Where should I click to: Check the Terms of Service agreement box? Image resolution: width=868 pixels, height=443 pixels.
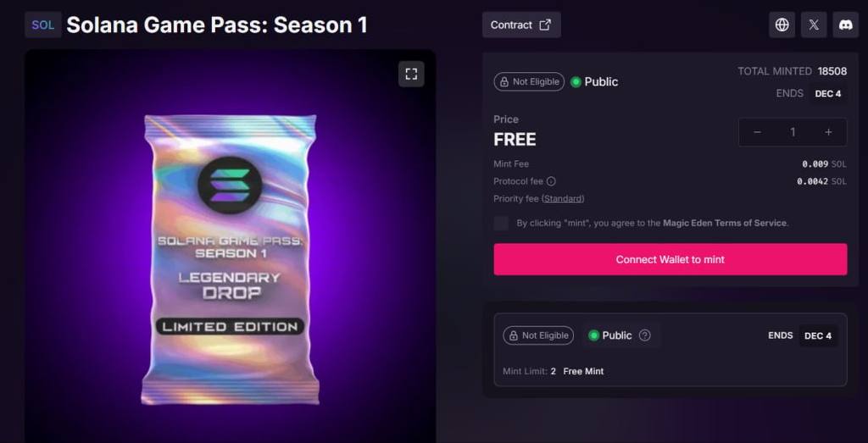point(501,223)
